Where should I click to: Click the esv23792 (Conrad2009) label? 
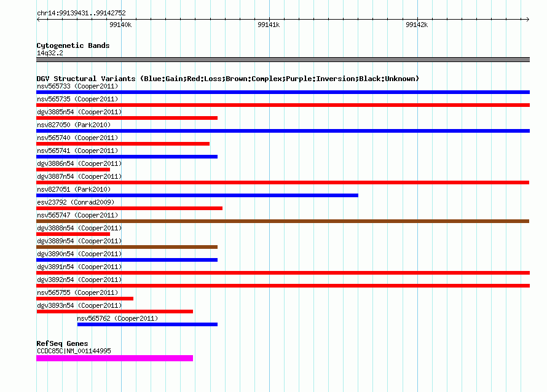coord(76,202)
